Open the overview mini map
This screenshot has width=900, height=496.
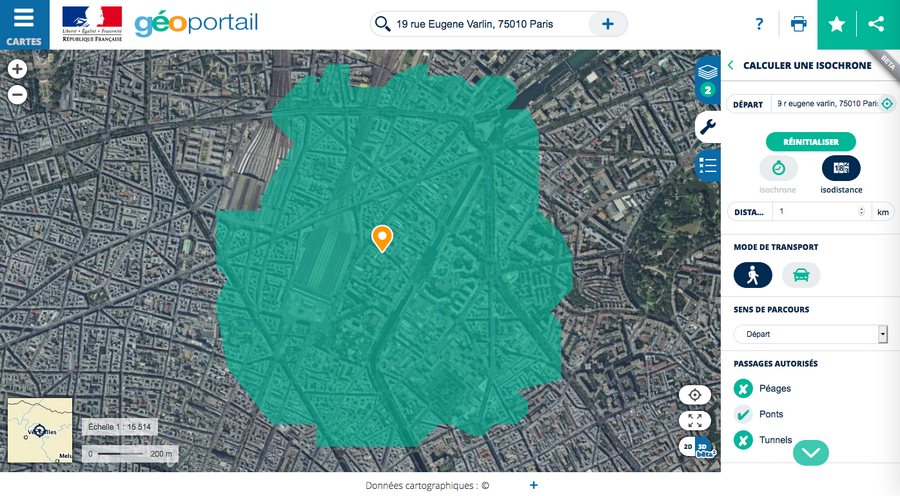click(x=40, y=430)
